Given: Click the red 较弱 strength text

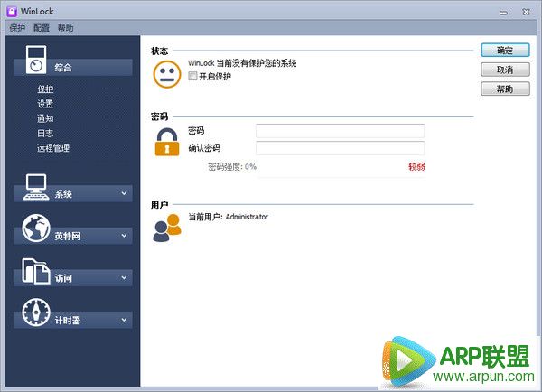Looking at the screenshot, I should point(416,167).
